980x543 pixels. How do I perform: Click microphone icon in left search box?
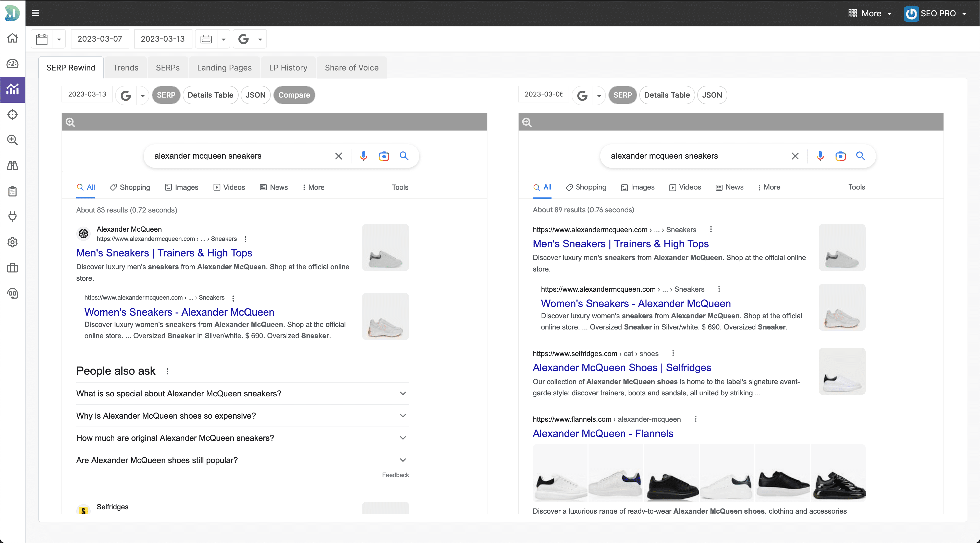pos(364,156)
